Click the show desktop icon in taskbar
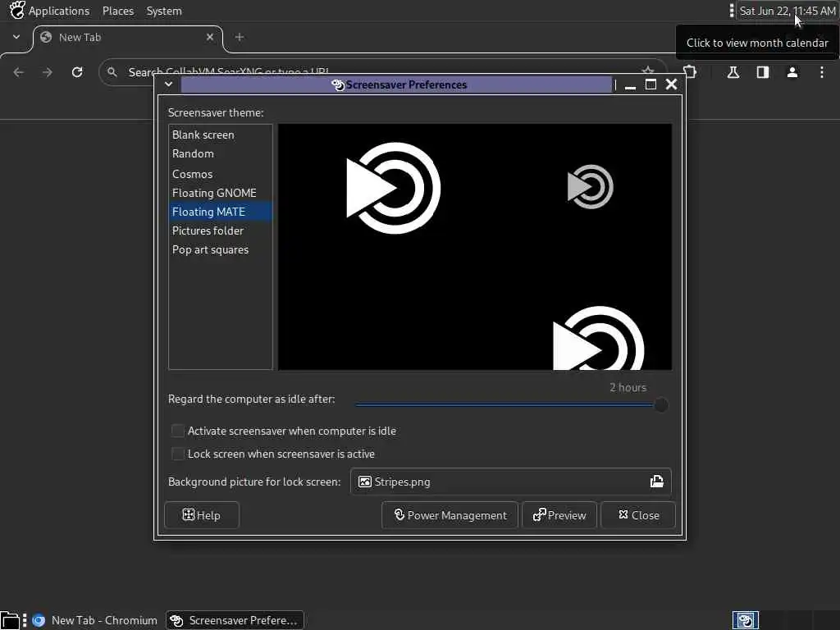 point(10,620)
